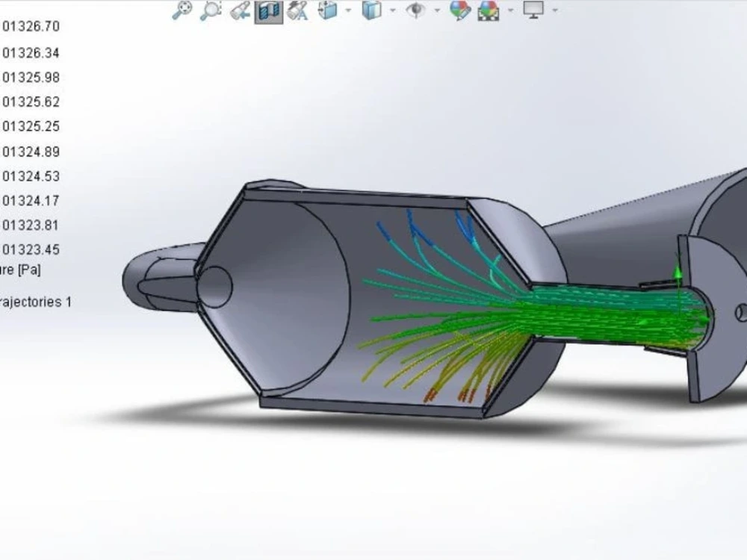The image size is (747, 560).
Task: Click the Display Style icon
Action: [x=371, y=11]
